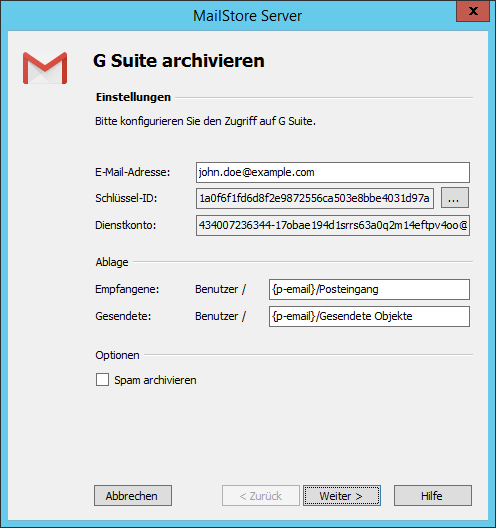Cancel the wizard with Abbrechen

(x=133, y=496)
